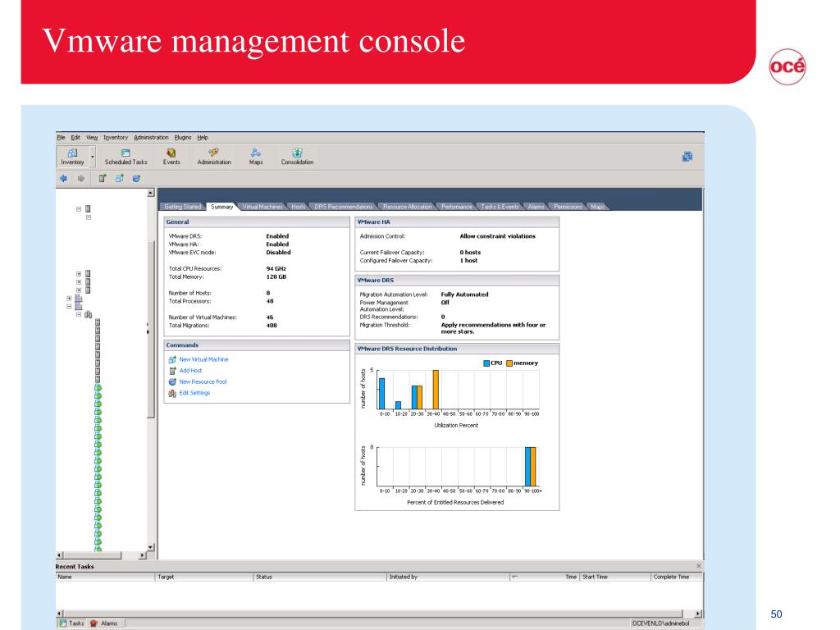Click the Tasks button in status bar
Viewport: 840px width, 630px height.
(71, 623)
